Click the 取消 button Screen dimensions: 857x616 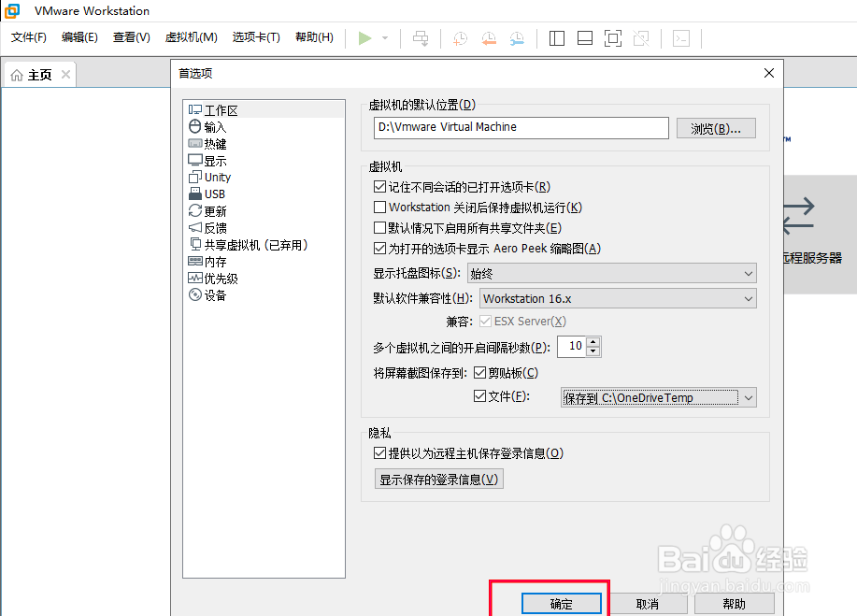pyautogui.click(x=648, y=604)
